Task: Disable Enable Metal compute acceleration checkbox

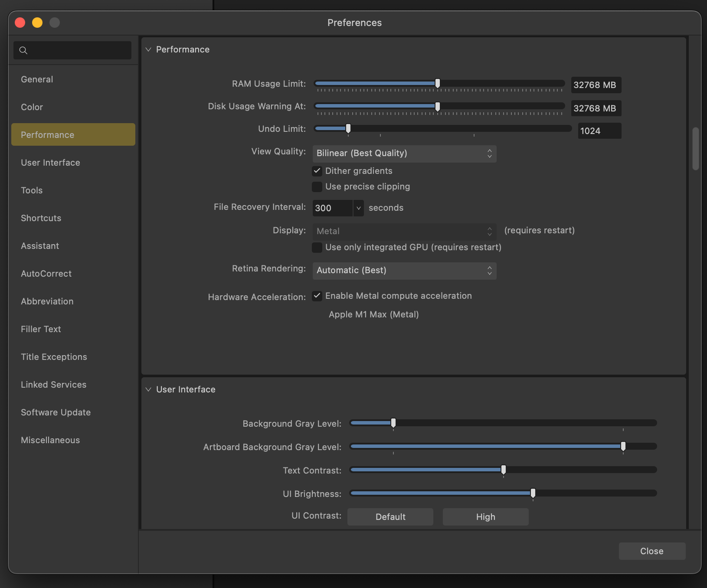Action: (317, 296)
